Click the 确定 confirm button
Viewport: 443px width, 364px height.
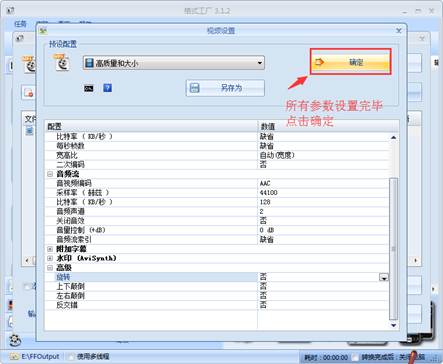350,62
